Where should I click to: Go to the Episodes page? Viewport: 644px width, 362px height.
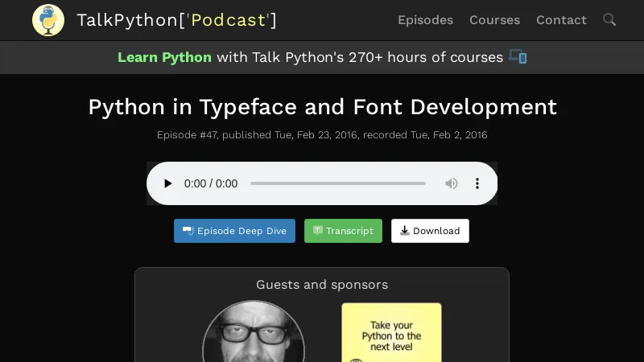[425, 20]
